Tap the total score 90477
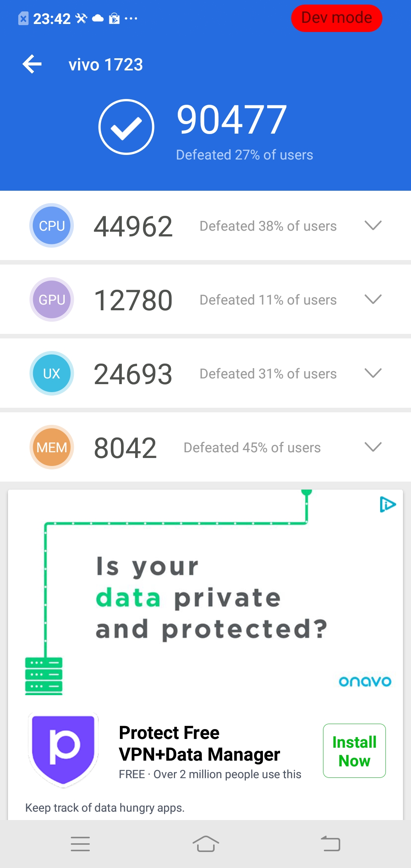Viewport: 411px width, 868px height. (232, 120)
